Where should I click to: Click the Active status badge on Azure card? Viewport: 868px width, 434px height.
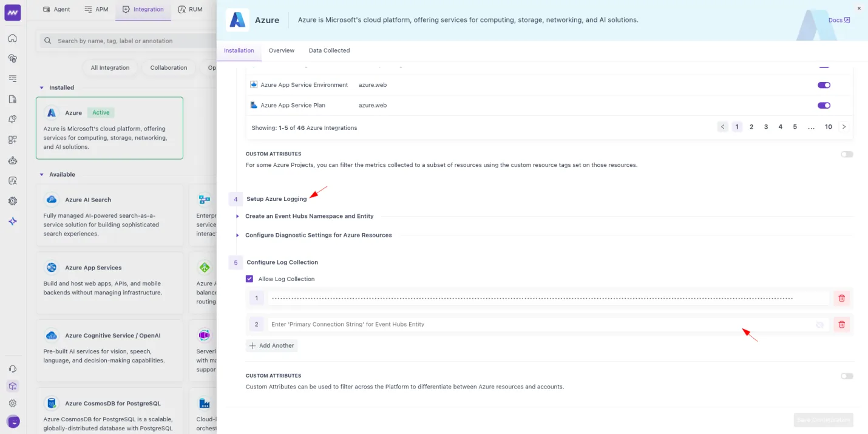(x=101, y=112)
